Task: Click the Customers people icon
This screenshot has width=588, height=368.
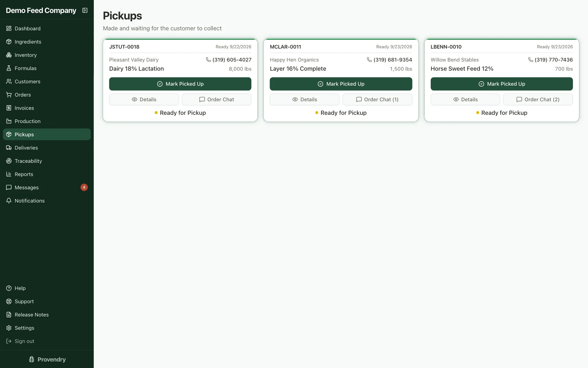Action: click(x=9, y=81)
